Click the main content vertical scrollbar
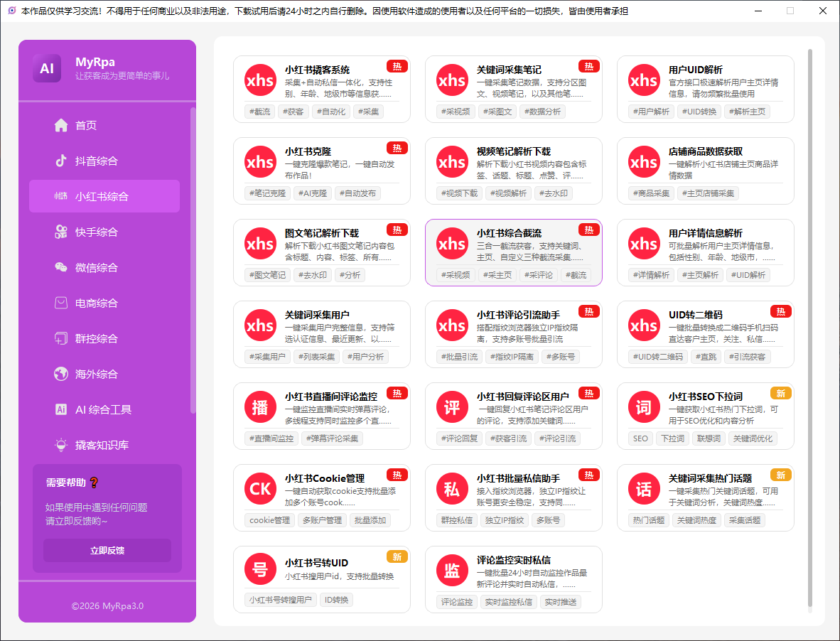Viewport: 840px width, 641px height. pos(810,329)
